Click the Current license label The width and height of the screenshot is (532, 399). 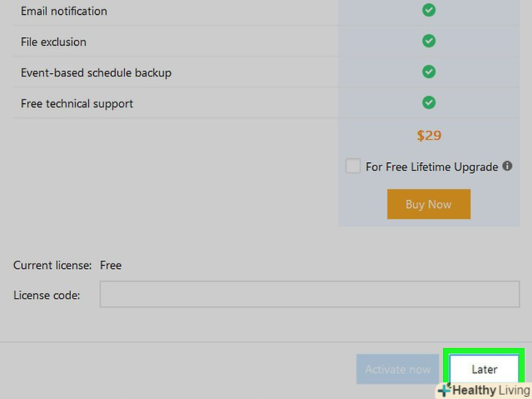[x=53, y=265]
